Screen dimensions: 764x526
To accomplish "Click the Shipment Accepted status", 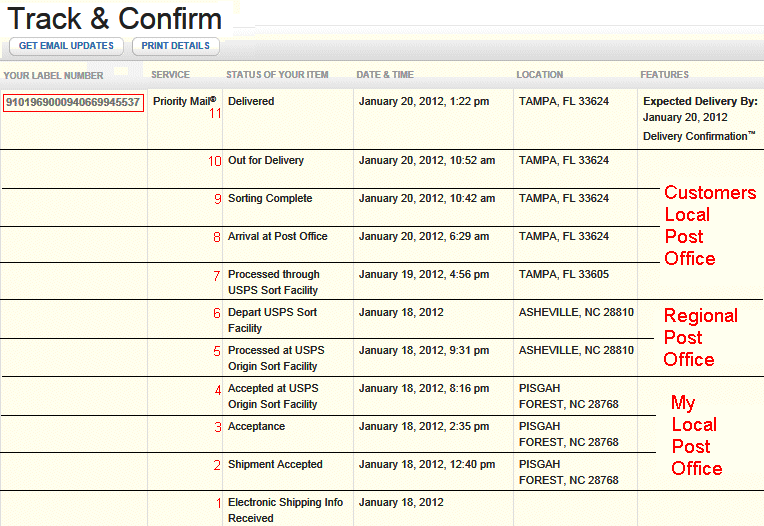I will click(275, 464).
